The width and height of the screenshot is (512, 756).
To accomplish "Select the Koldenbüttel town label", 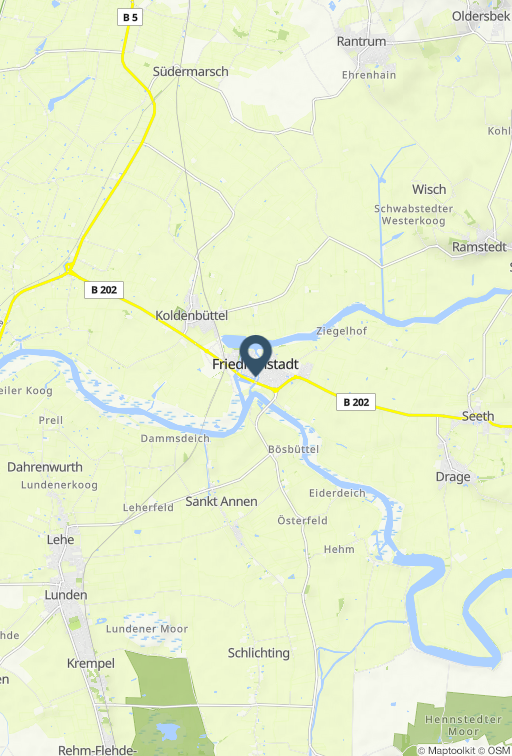I will click(x=191, y=315).
